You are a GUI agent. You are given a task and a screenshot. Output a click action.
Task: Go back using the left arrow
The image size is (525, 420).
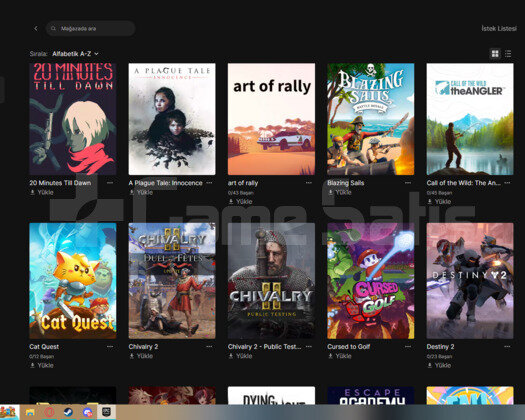36,28
